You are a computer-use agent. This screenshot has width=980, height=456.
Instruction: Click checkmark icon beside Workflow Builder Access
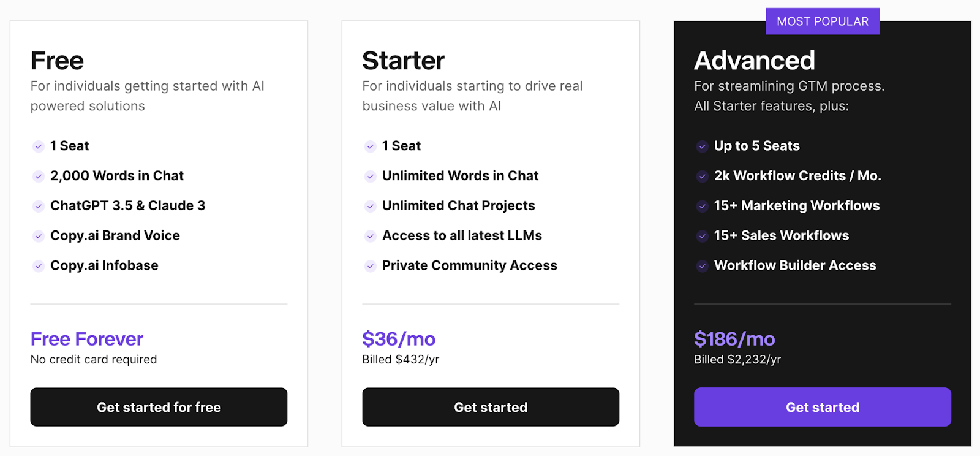coord(703,266)
